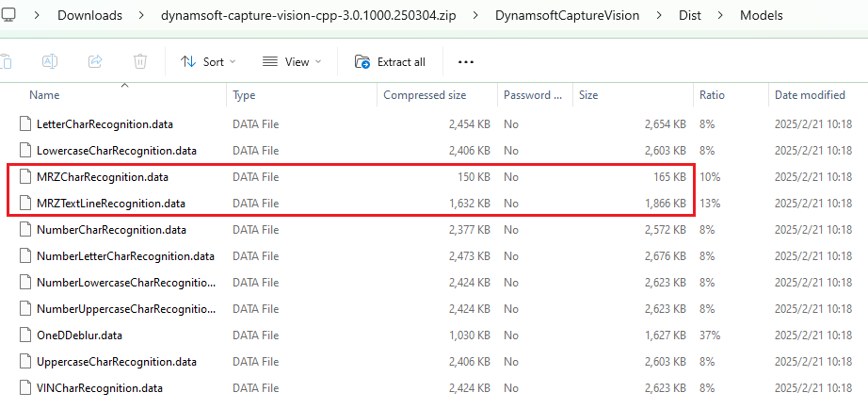This screenshot has width=868, height=409.
Task: Click file icon of LetterCharRecognition.data
Action: coord(24,124)
